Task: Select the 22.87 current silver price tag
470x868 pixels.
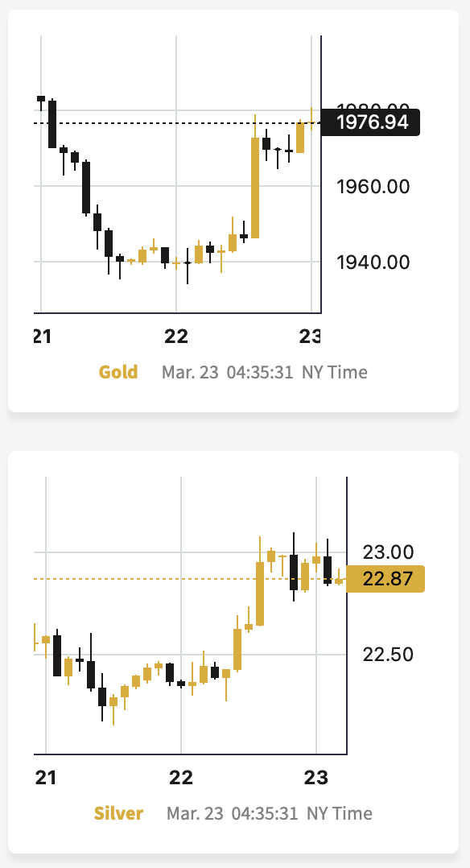Action: point(385,579)
